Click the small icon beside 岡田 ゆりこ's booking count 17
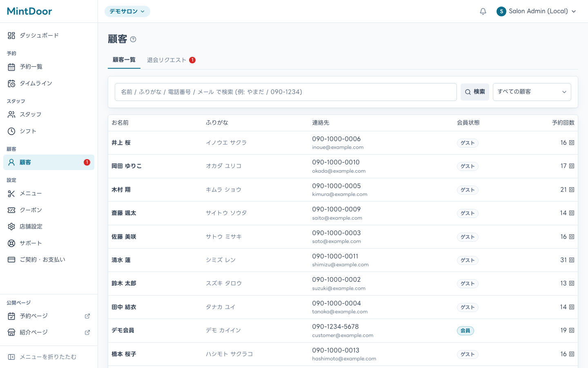 (x=572, y=166)
